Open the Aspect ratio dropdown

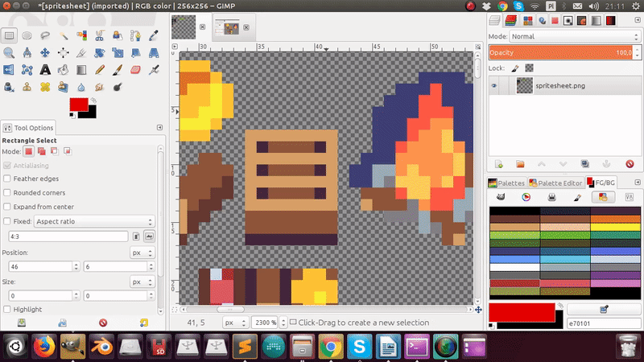coord(94,221)
